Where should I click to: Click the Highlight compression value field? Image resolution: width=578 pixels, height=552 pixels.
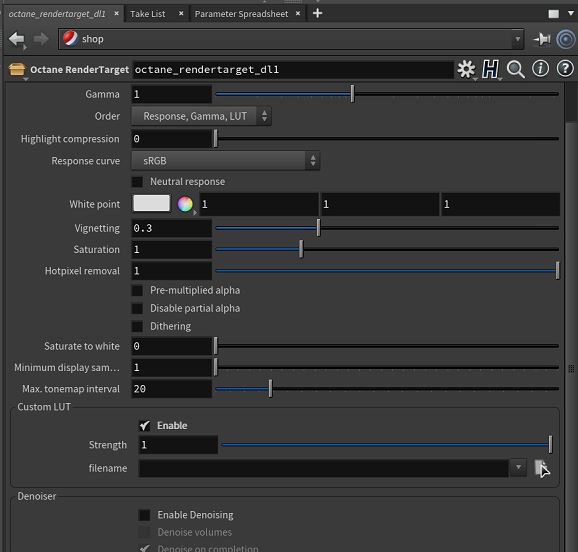[x=172, y=139]
